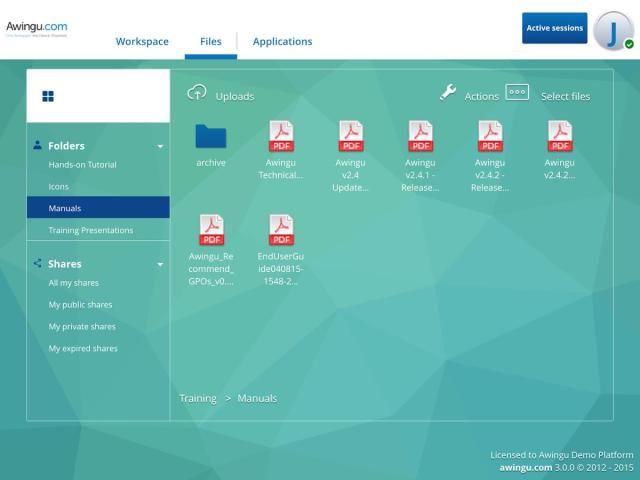This screenshot has height=480, width=640.
Task: Open My public shares
Action: click(80, 305)
